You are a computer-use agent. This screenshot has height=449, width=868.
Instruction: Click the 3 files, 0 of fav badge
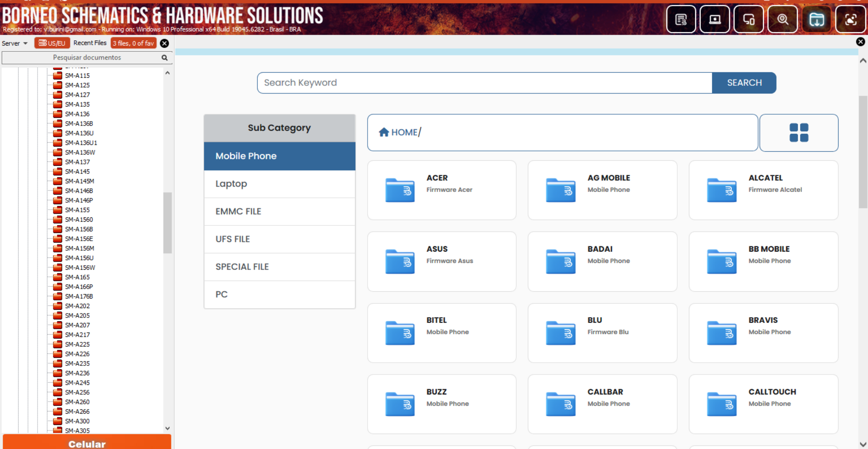point(133,43)
